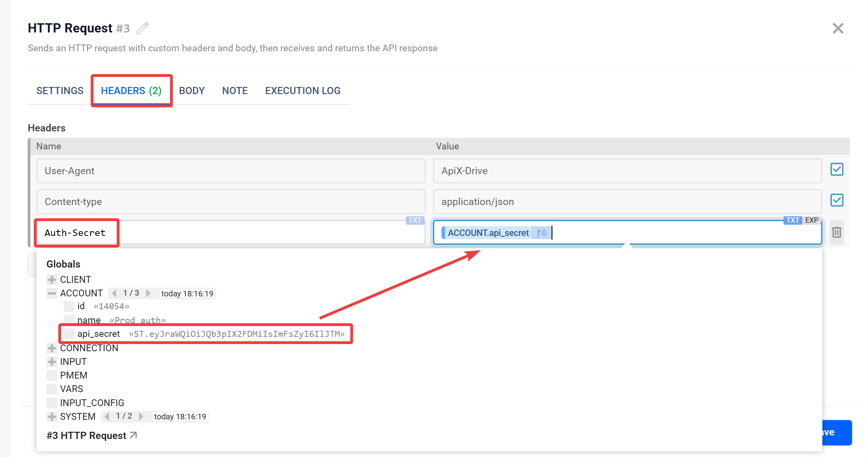Close the HTTP Request dialog with X
This screenshot has width=868, height=457.
838,28
